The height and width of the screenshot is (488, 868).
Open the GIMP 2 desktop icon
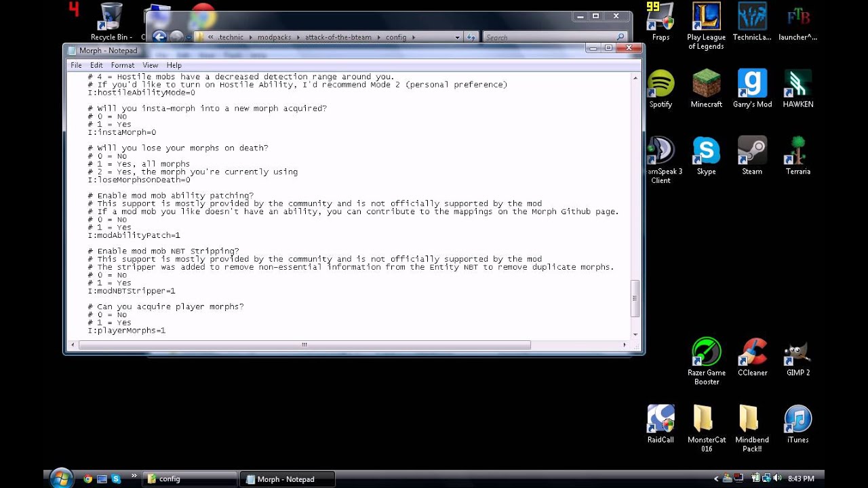click(798, 357)
